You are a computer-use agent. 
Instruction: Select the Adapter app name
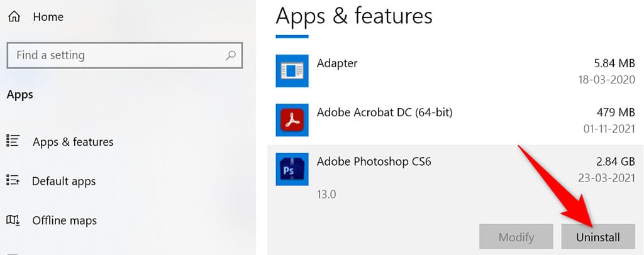tap(337, 63)
